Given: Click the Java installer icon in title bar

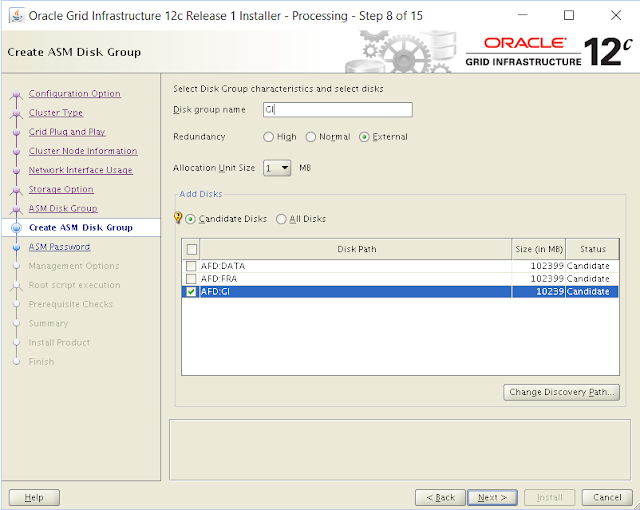Looking at the screenshot, I should click(x=16, y=16).
